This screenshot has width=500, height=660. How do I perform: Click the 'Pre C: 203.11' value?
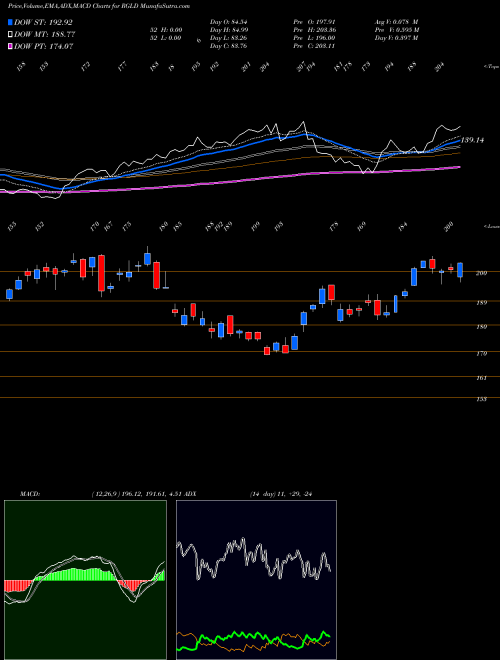314,46
